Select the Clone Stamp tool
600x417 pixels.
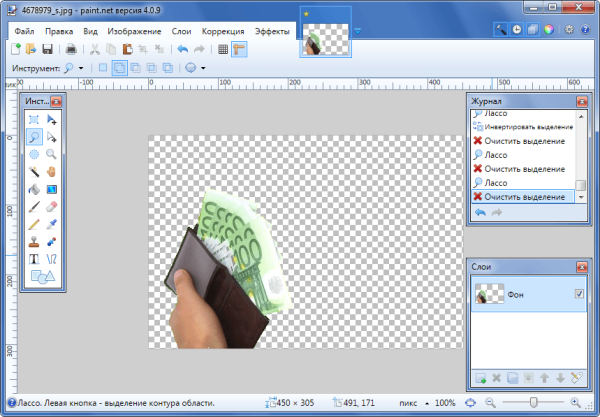[x=34, y=241]
